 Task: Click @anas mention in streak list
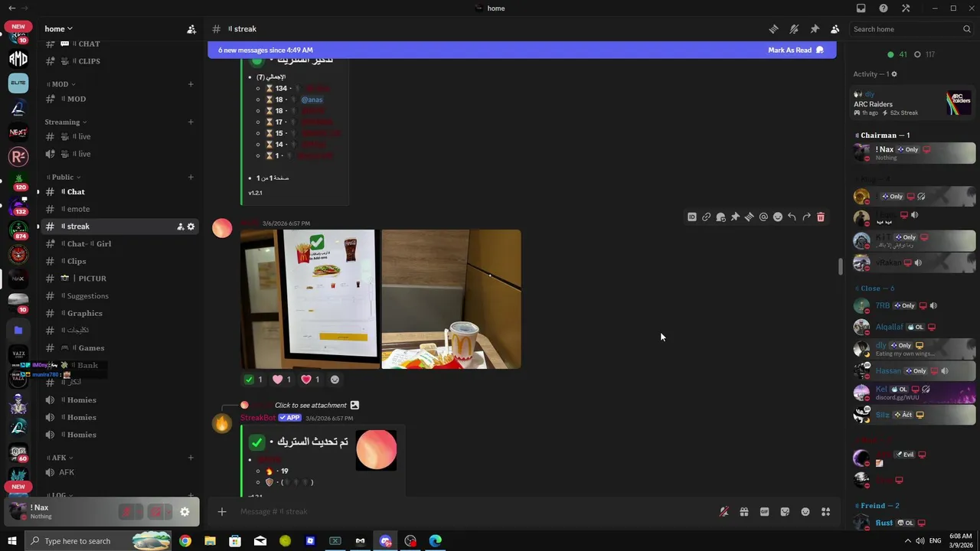point(312,99)
